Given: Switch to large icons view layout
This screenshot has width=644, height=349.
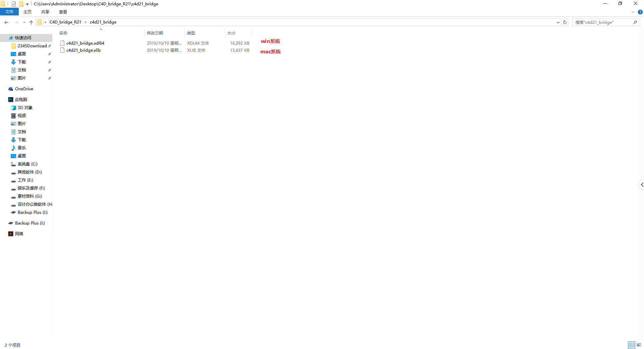Looking at the screenshot, I should point(639,345).
